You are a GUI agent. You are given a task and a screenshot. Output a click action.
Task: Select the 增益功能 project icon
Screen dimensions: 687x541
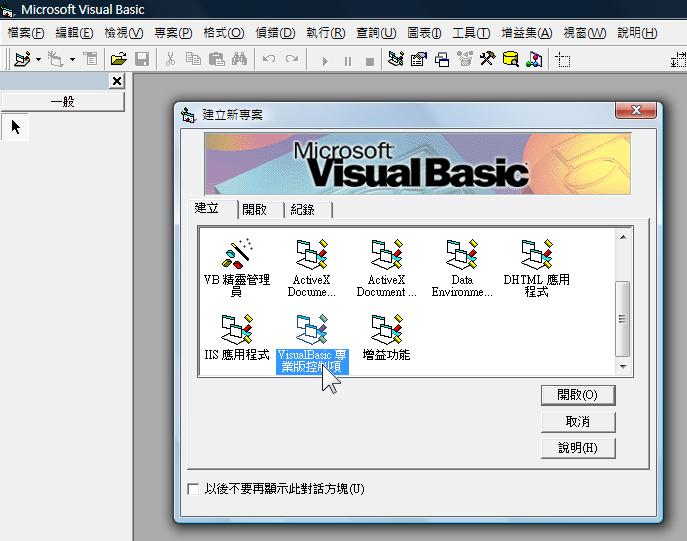click(x=386, y=337)
